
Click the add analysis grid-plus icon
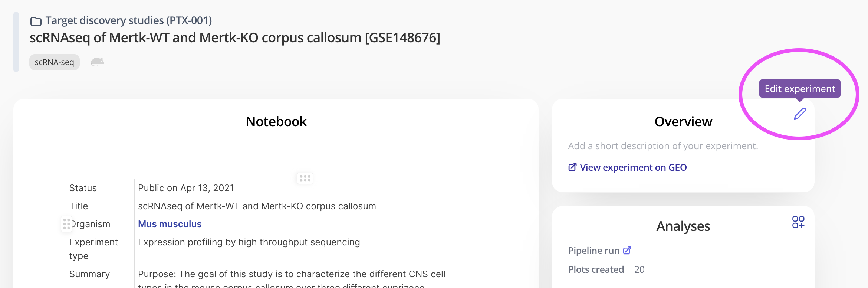pyautogui.click(x=798, y=222)
